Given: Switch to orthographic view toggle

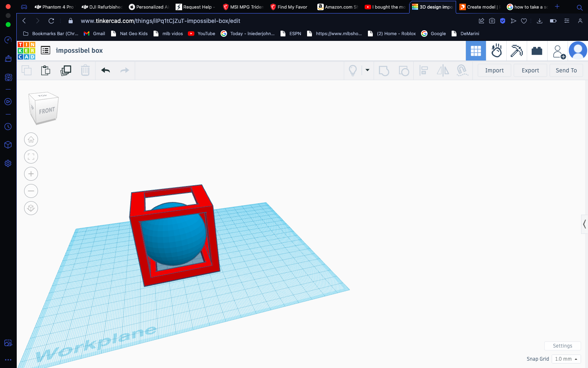Looking at the screenshot, I should pyautogui.click(x=31, y=208).
